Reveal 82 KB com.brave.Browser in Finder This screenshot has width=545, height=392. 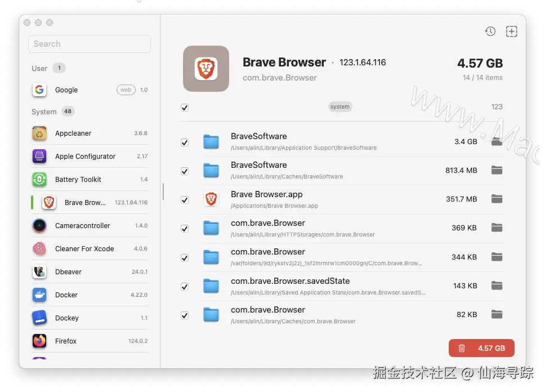pos(497,314)
